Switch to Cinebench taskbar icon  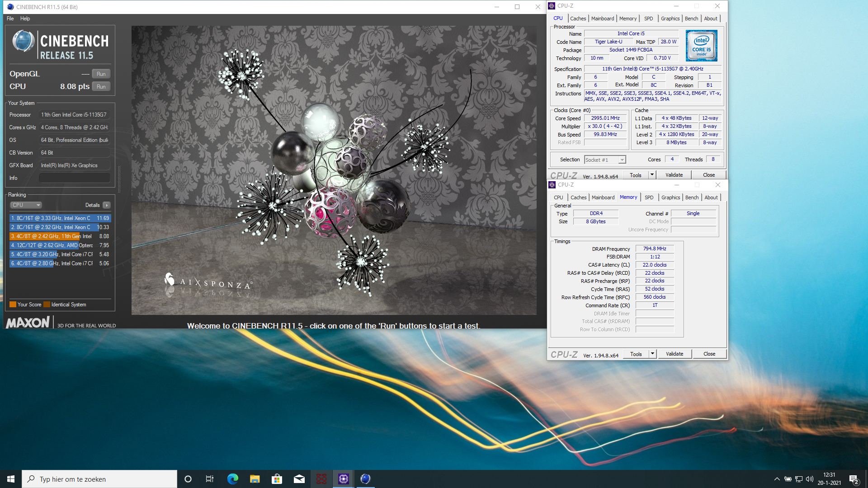(x=365, y=479)
